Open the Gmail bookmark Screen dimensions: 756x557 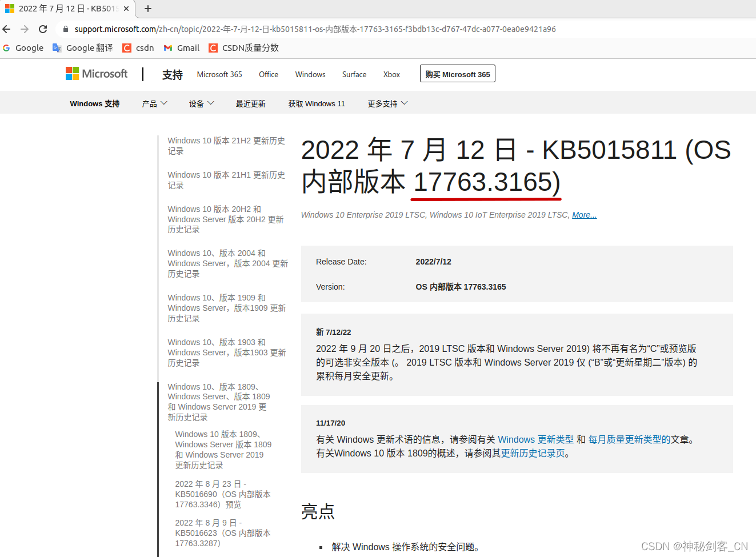(182, 48)
